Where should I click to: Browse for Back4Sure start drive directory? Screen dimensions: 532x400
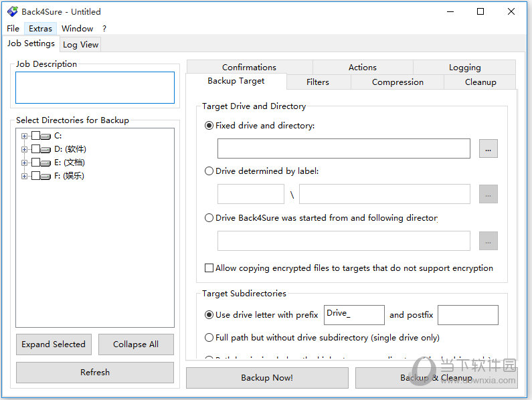489,241
